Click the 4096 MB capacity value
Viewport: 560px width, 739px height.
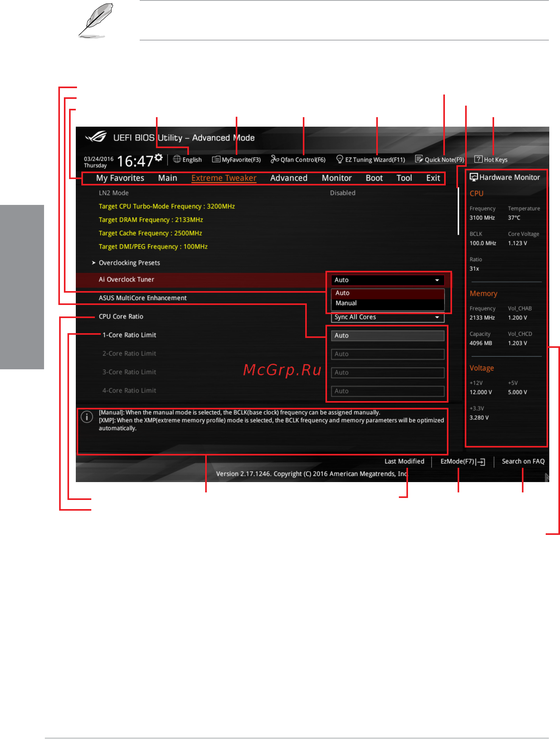click(481, 343)
